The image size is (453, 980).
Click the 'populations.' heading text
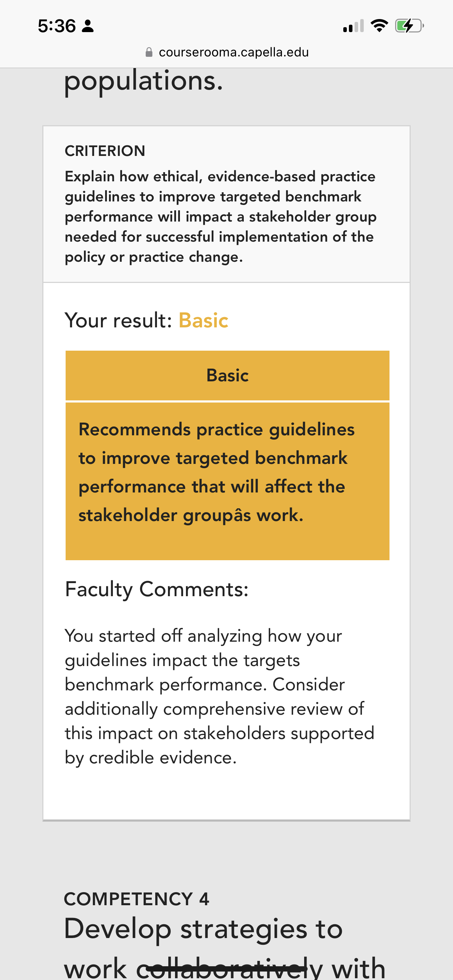pyautogui.click(x=143, y=81)
